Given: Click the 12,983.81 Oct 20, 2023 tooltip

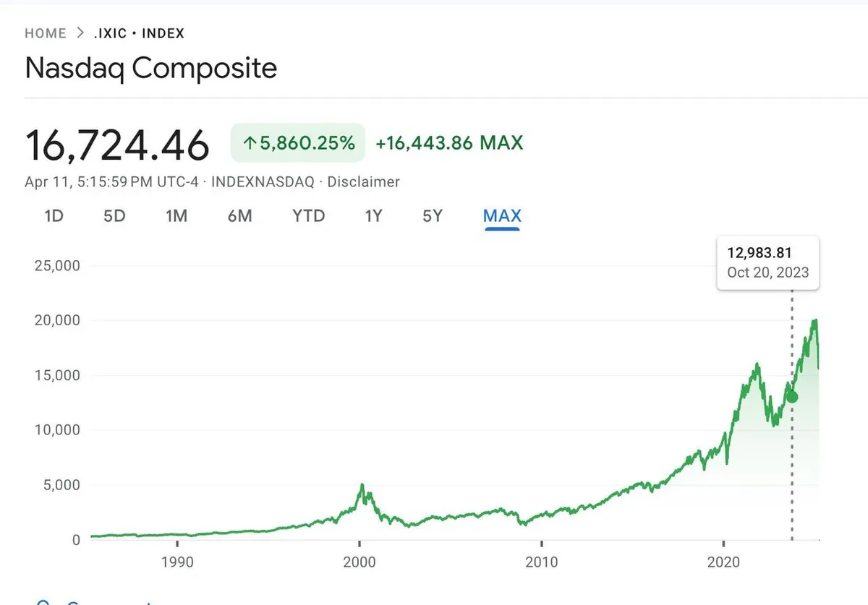Looking at the screenshot, I should [767, 262].
